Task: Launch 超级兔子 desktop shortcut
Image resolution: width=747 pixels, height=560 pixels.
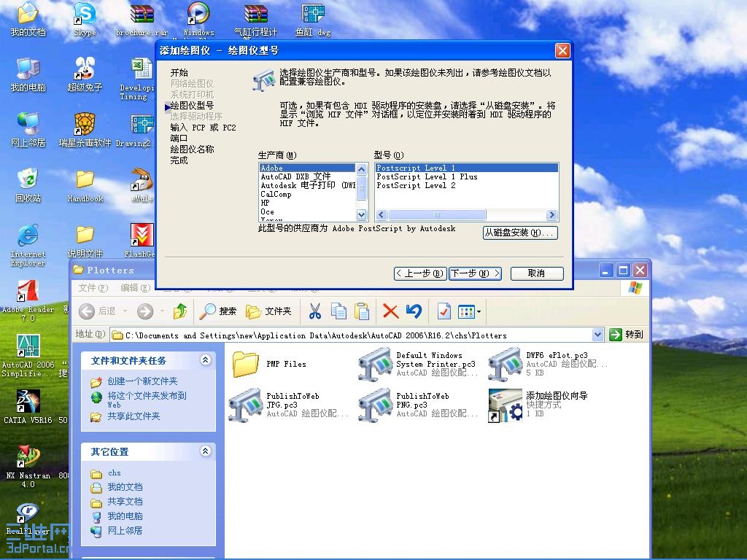Action: 85,75
